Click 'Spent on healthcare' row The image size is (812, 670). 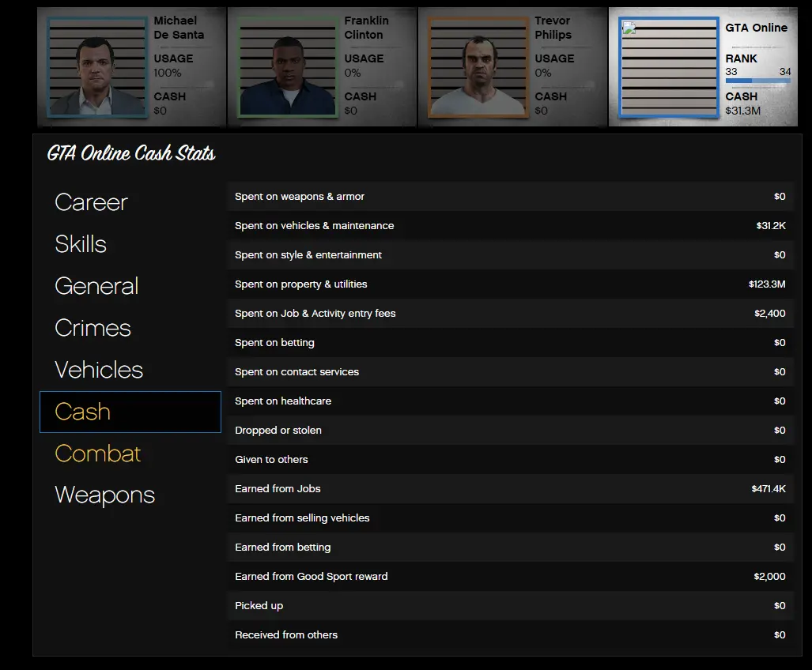pyautogui.click(x=510, y=401)
